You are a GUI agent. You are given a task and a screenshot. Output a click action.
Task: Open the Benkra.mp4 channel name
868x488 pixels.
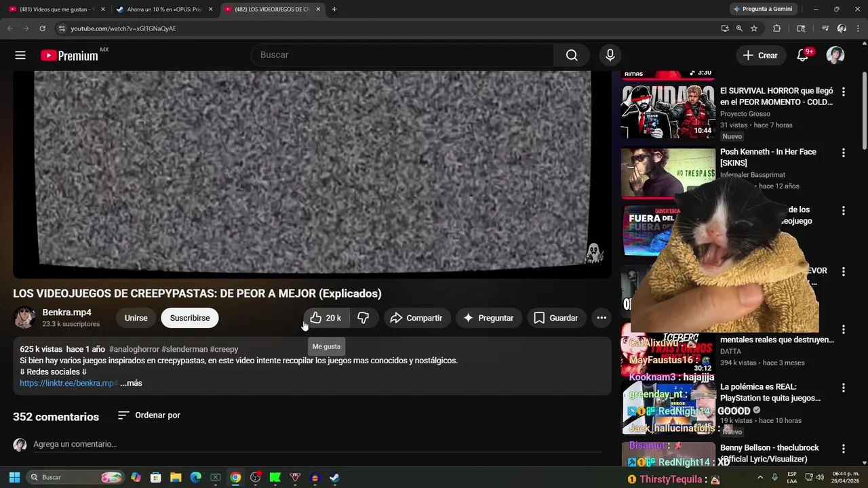point(67,312)
